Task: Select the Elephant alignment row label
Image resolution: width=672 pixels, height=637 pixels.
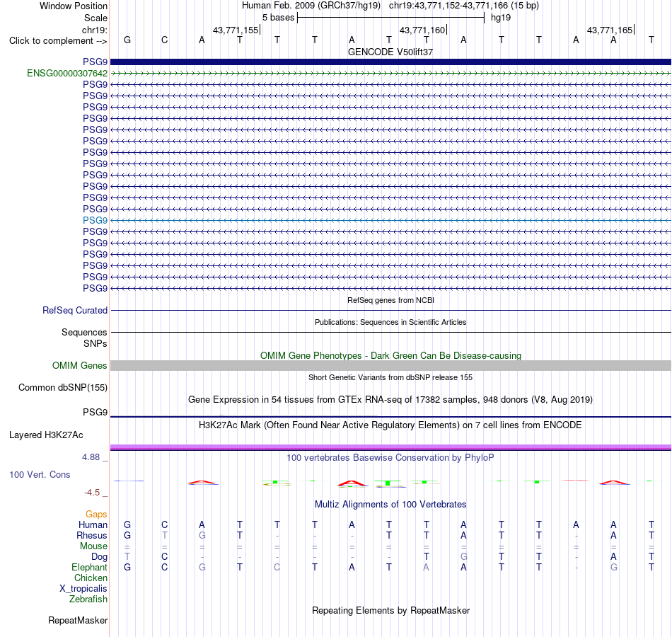Action: pyautogui.click(x=89, y=567)
